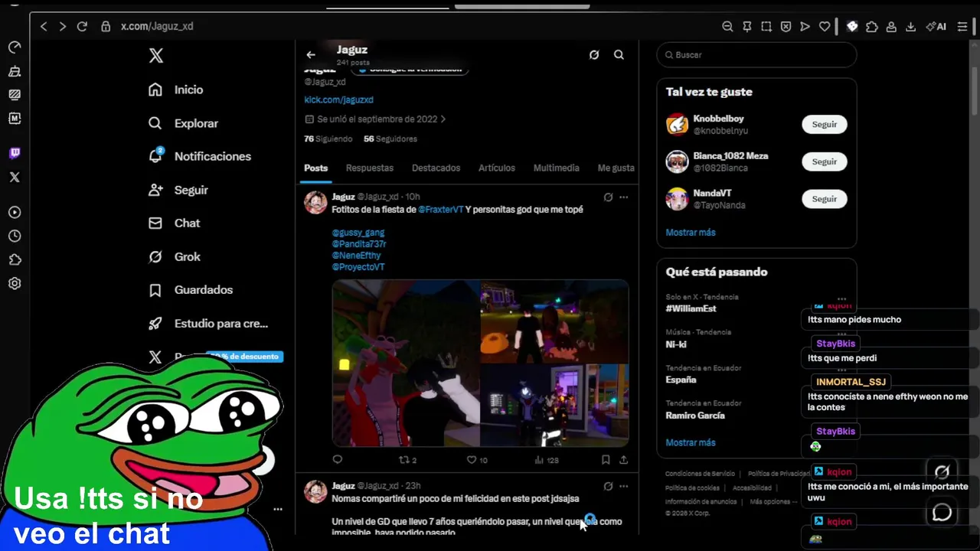Open Grok from the X left menu

(x=174, y=256)
